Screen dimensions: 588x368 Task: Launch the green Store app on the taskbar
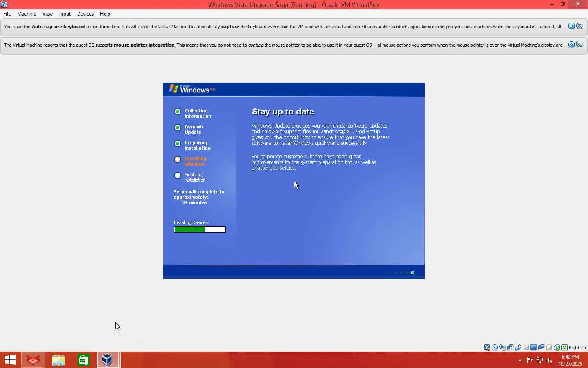point(84,360)
